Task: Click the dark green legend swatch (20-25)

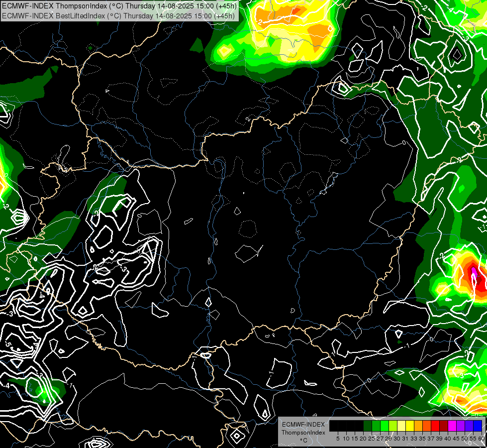Action: 368,426
